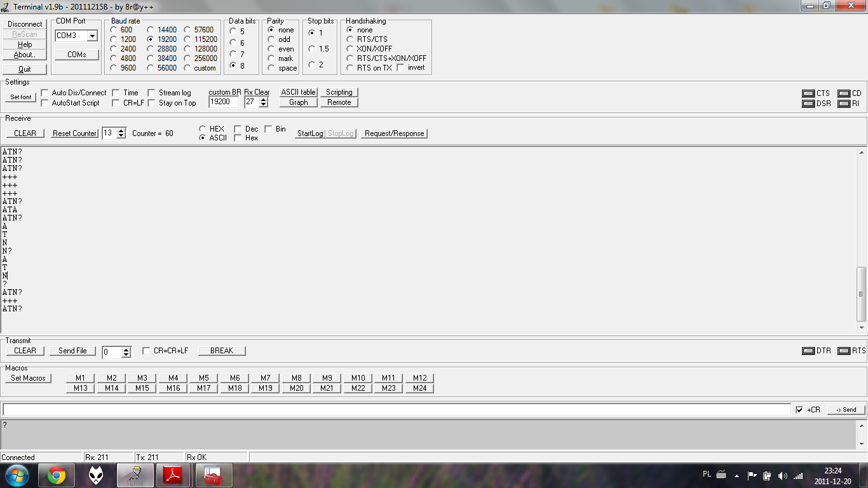Send a BREAK signal
868x488 pixels.
222,351
